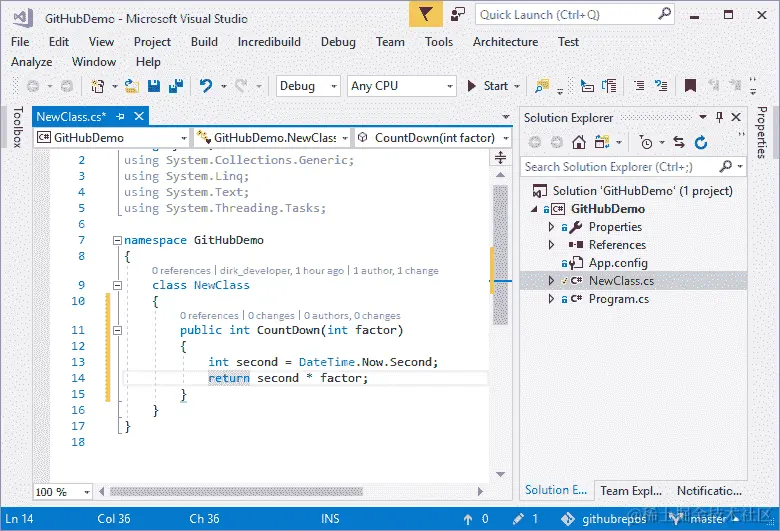Image resolution: width=780 pixels, height=531 pixels.
Task: Expand the Properties node in Solution Explorer
Action: (x=551, y=227)
